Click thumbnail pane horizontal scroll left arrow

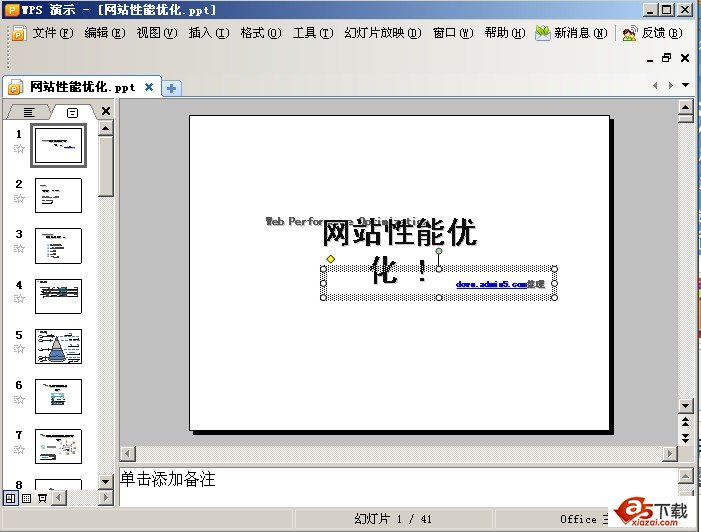pos(59,498)
